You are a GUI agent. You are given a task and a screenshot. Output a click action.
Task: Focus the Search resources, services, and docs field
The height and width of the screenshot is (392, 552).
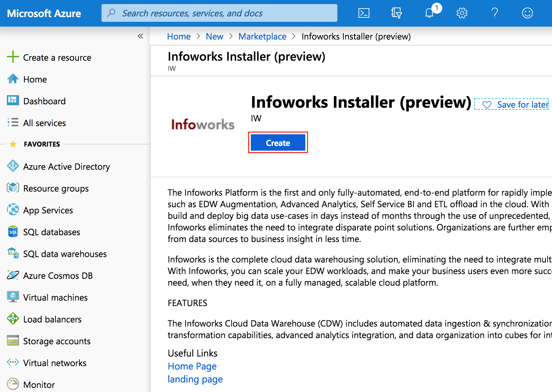tap(219, 13)
